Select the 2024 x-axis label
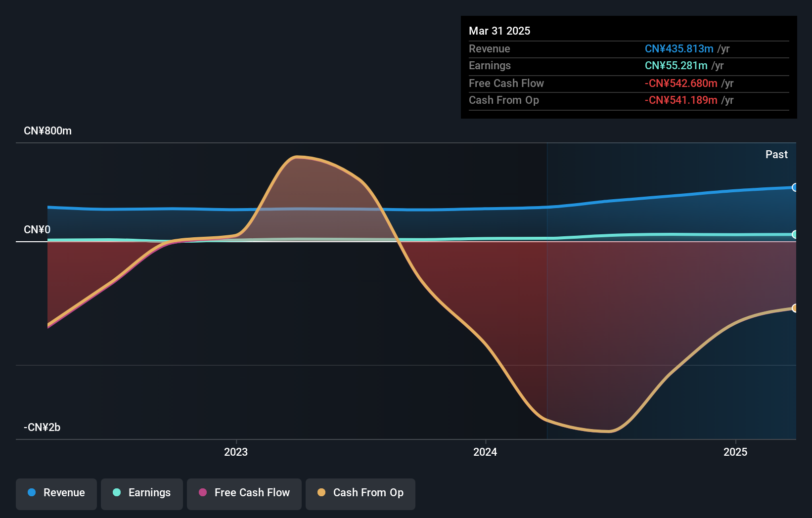Viewport: 812px width, 518px height. point(485,452)
